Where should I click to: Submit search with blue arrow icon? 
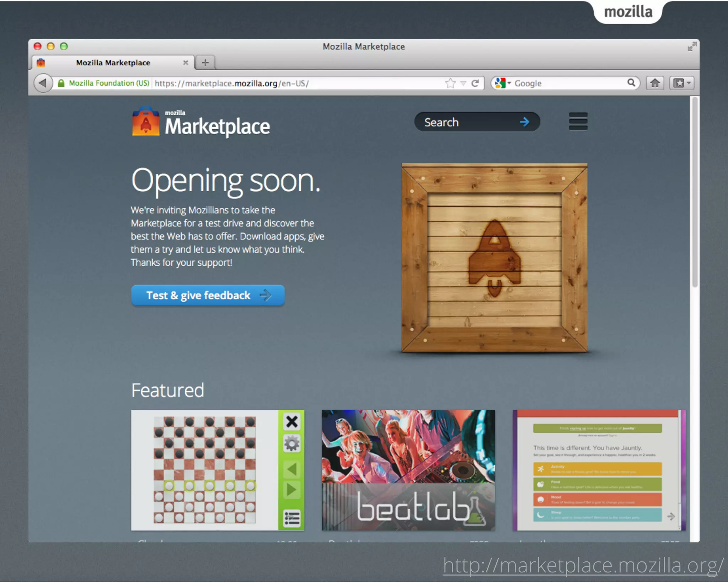point(525,122)
